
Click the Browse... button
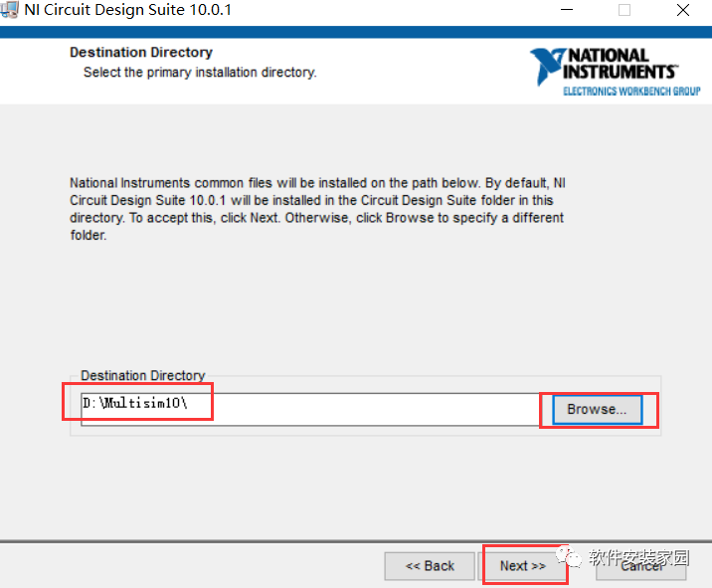click(x=597, y=410)
